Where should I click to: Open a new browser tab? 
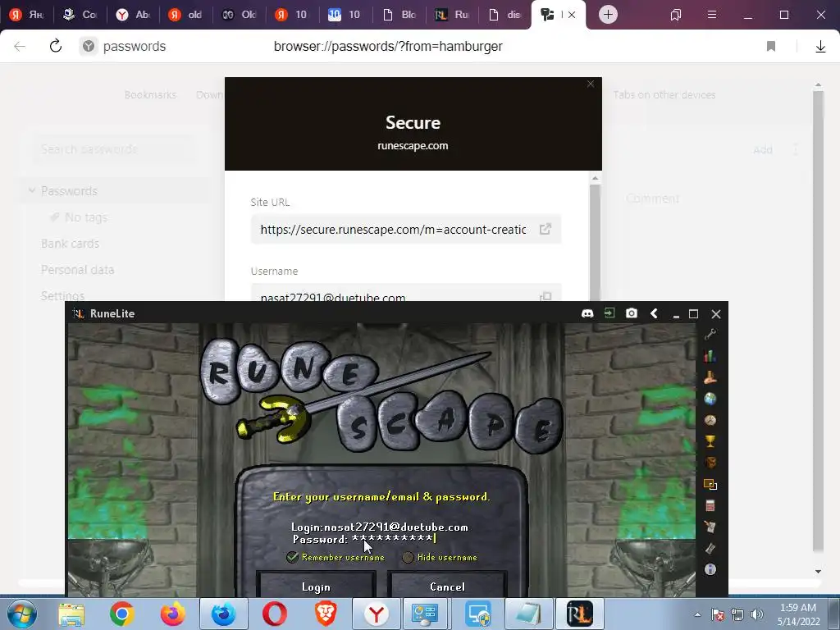(x=608, y=15)
